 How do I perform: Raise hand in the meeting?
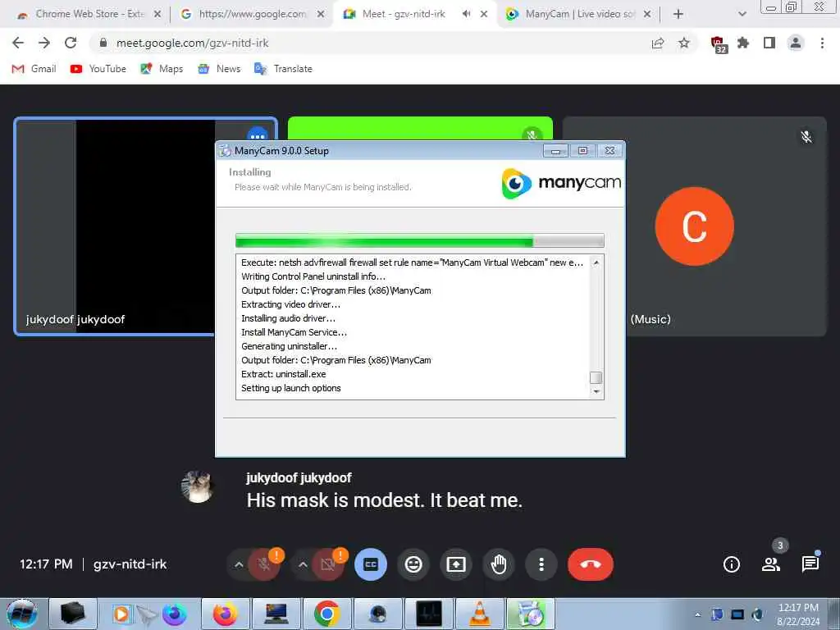499,564
